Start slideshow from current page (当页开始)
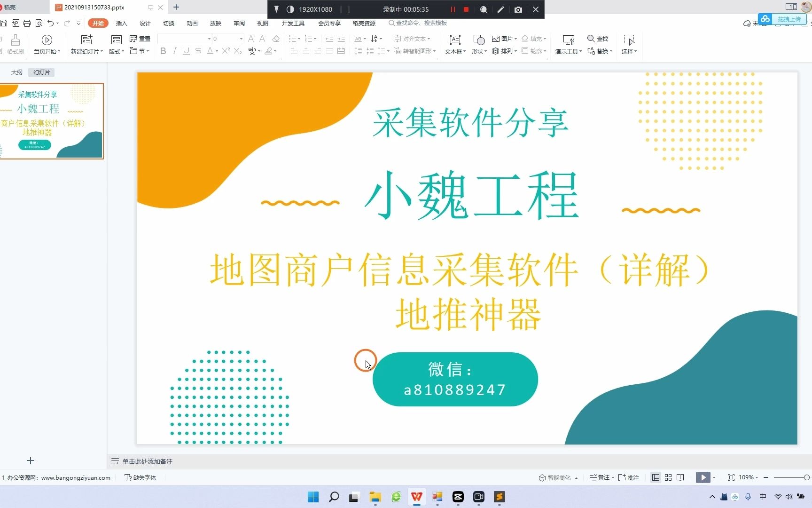The width and height of the screenshot is (812, 508). click(x=46, y=44)
